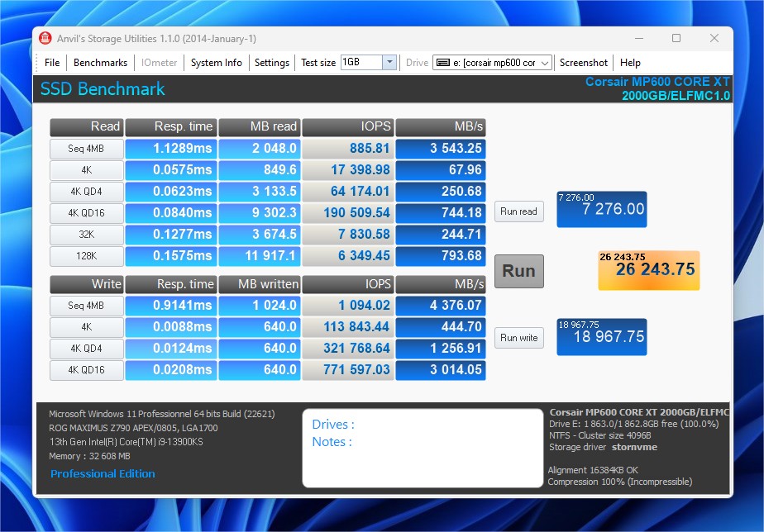
Task: Maximize the Anvil's Storage Utilities window
Action: click(676, 38)
